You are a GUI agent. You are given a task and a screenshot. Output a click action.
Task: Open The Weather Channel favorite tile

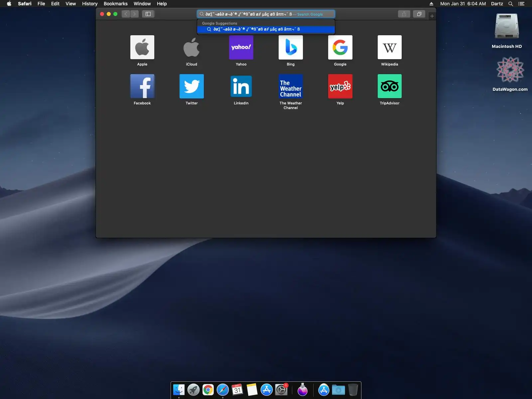[x=291, y=86]
